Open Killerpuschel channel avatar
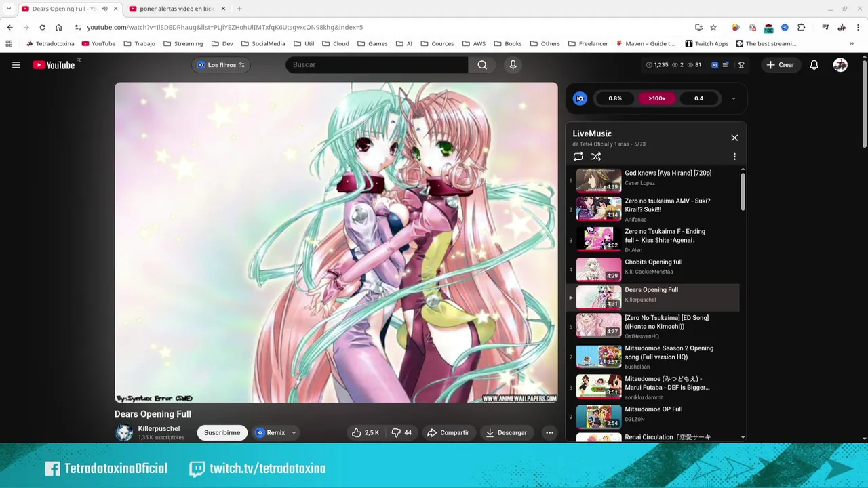Screen dimensions: 868x488 tap(123, 432)
